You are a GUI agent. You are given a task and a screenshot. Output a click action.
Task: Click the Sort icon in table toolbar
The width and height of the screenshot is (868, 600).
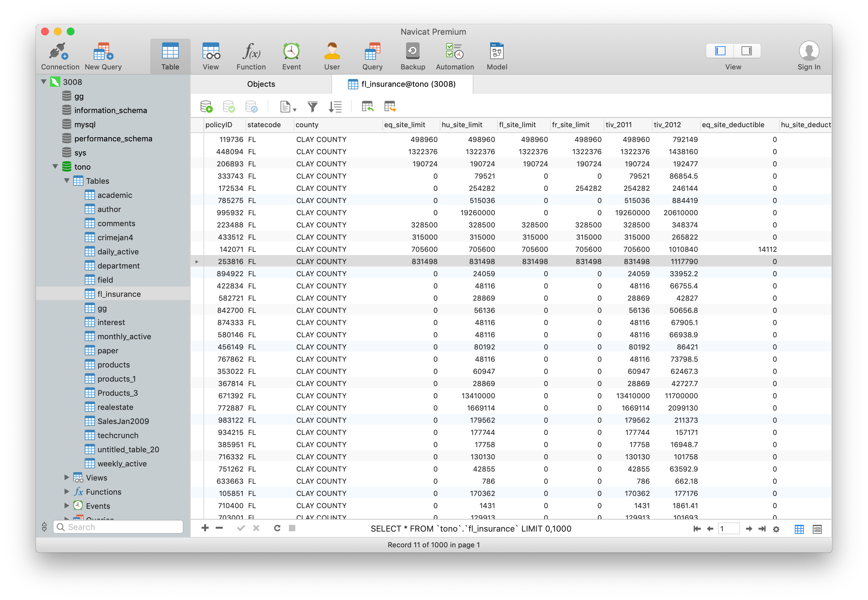pos(336,106)
